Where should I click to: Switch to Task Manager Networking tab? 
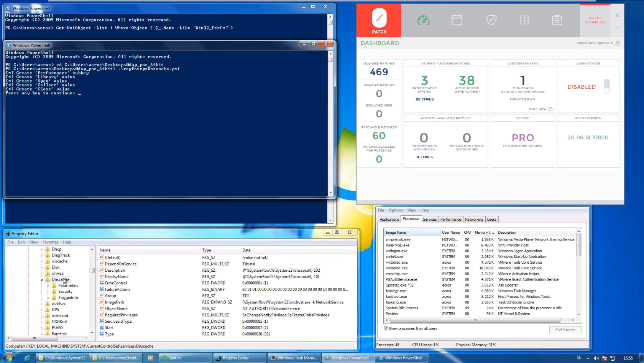474,219
